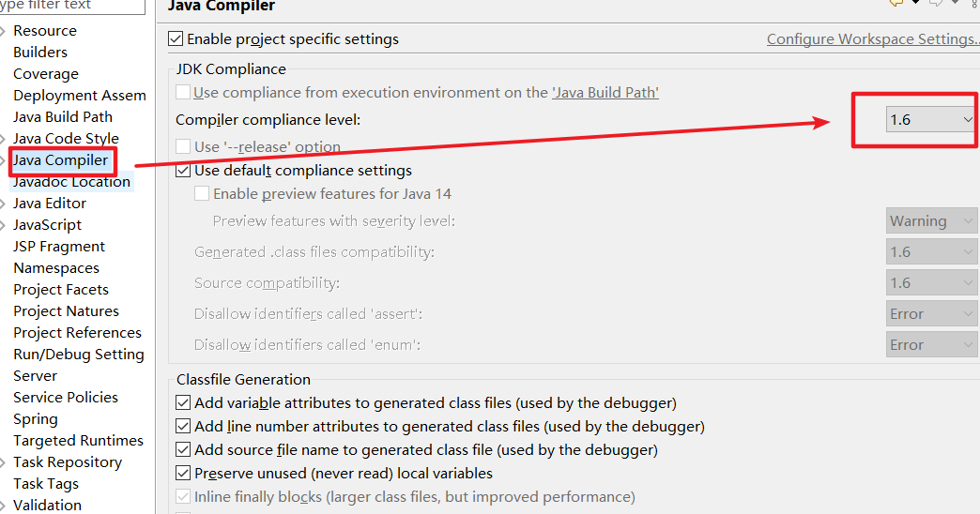Select Project Facets in the tree
The width and height of the screenshot is (980, 514).
pyautogui.click(x=61, y=289)
